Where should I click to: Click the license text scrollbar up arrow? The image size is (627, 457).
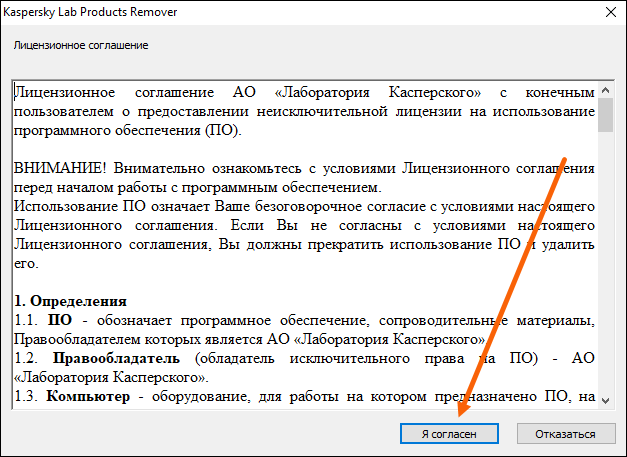[x=605, y=90]
